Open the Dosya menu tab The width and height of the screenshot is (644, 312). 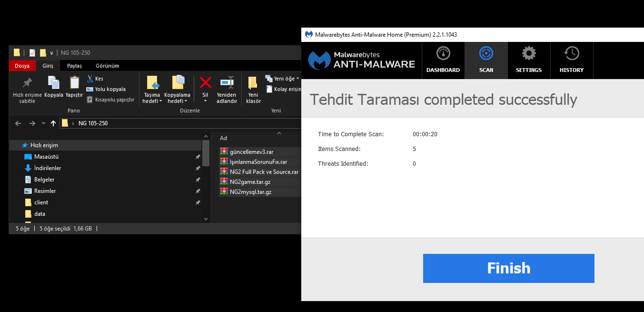click(22, 66)
